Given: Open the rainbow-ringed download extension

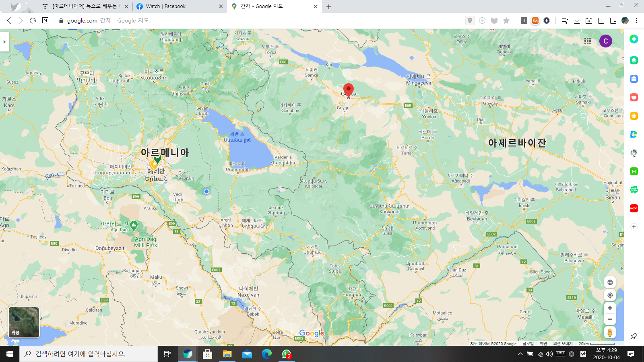Looking at the screenshot, I should pos(547,21).
